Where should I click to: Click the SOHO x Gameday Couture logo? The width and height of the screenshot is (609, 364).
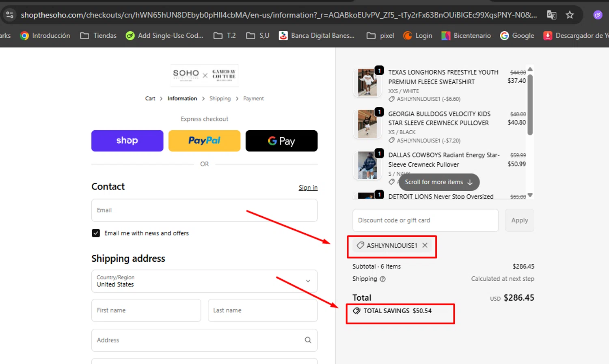204,75
